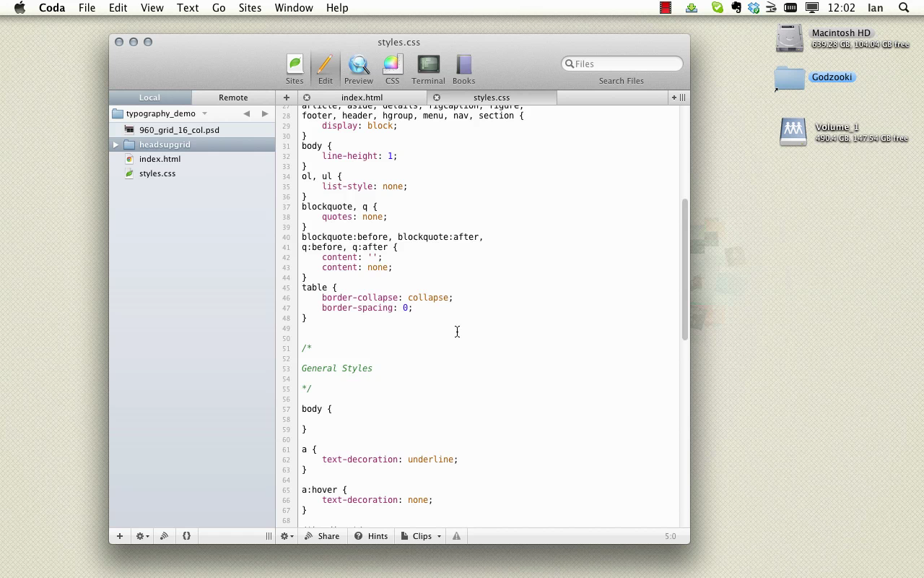The width and height of the screenshot is (924, 578).
Task: Click the Share button
Action: [x=322, y=536]
